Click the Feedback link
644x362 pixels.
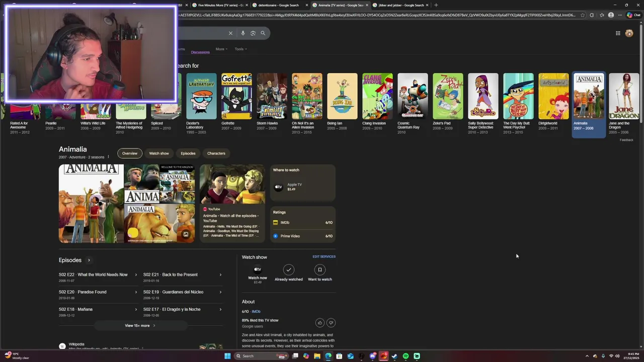click(x=626, y=140)
